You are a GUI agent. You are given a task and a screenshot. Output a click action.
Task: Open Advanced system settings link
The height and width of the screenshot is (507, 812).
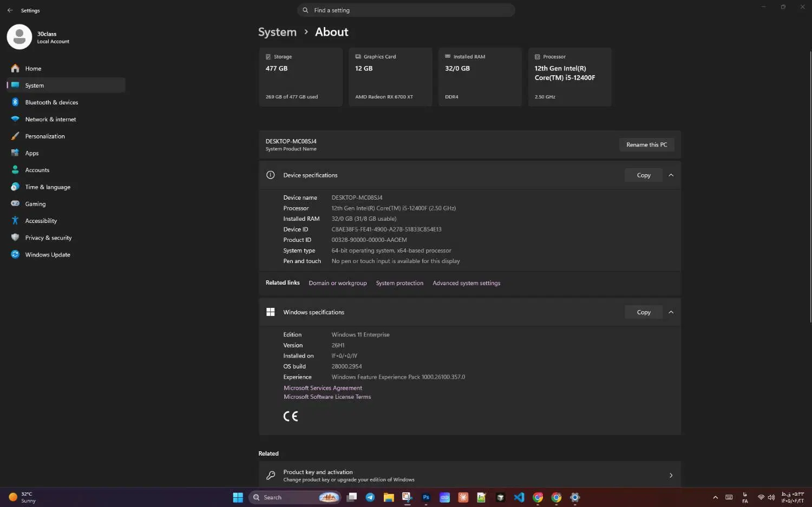click(x=466, y=283)
